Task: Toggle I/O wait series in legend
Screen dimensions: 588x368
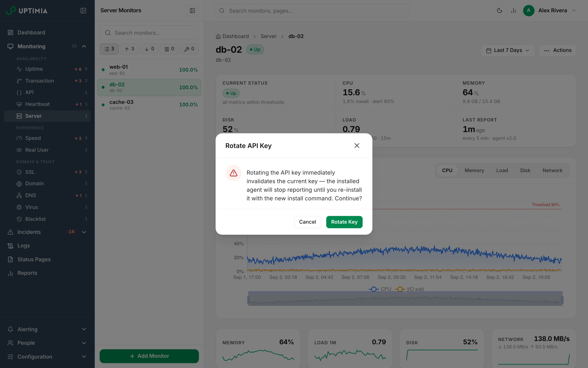Action: point(409,289)
